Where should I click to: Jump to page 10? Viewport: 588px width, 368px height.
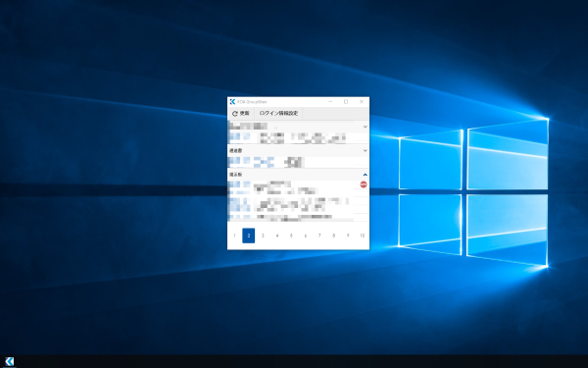point(362,236)
